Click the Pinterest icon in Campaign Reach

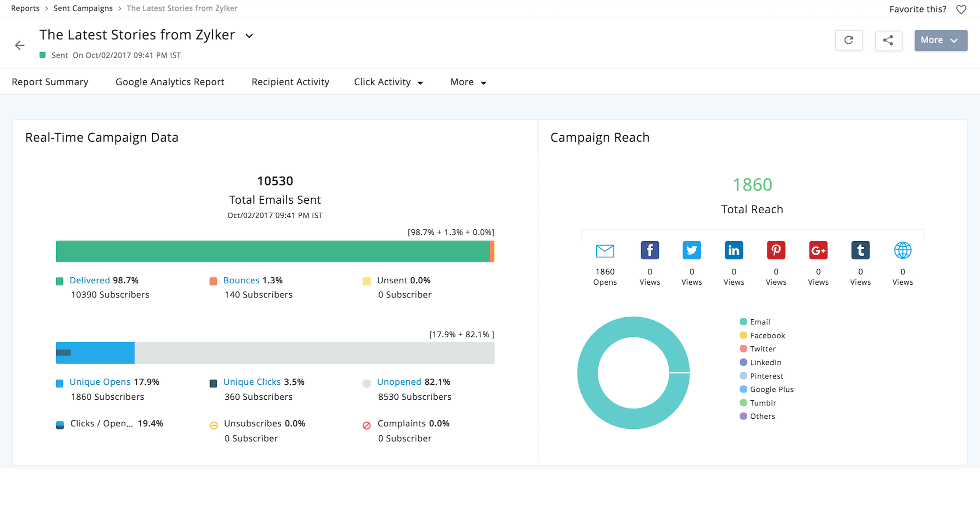(776, 250)
